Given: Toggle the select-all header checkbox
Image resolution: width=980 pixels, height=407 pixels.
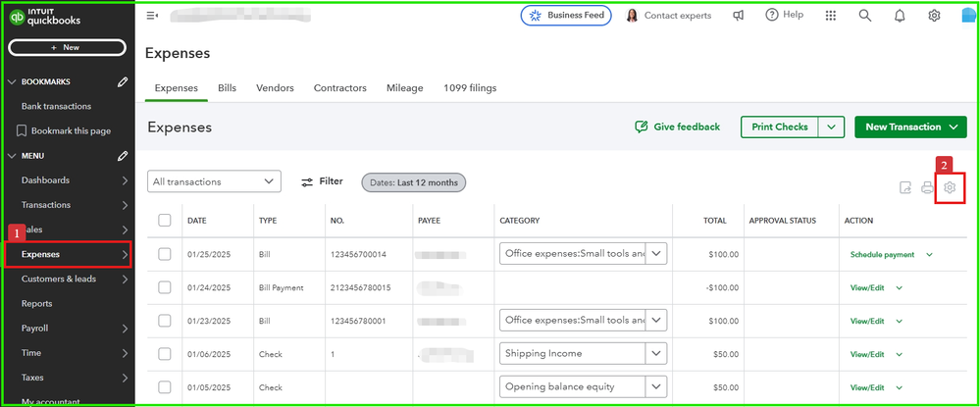Looking at the screenshot, I should click(165, 221).
